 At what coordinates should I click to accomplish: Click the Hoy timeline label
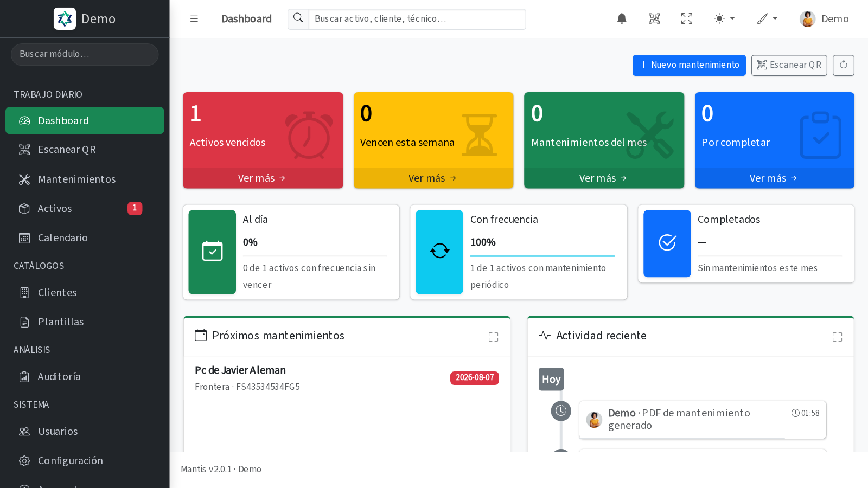click(x=551, y=380)
